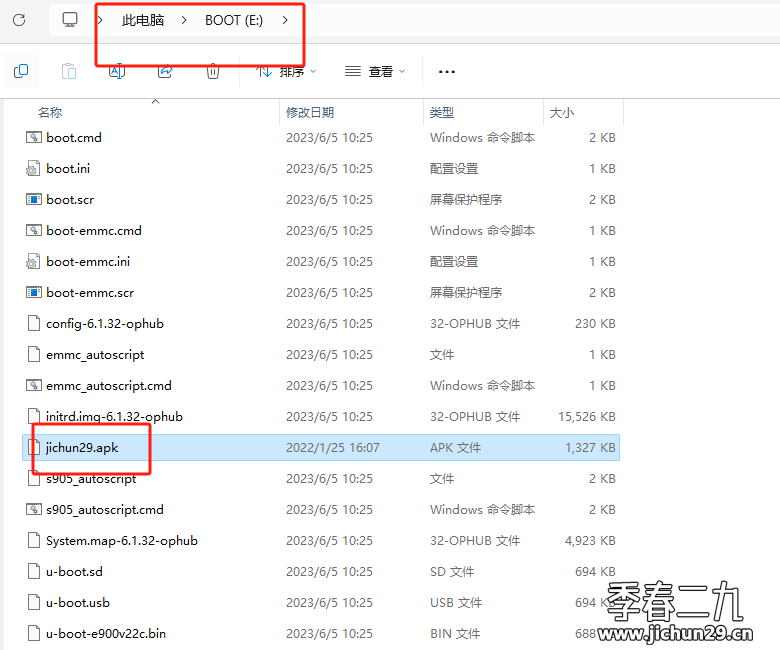The image size is (780, 650).
Task: Click the 4,923 KB size cell
Action: click(x=590, y=541)
